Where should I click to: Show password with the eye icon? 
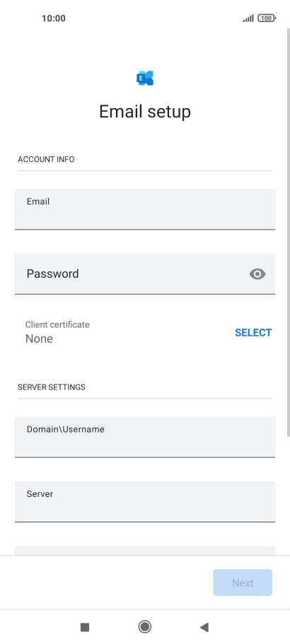257,274
